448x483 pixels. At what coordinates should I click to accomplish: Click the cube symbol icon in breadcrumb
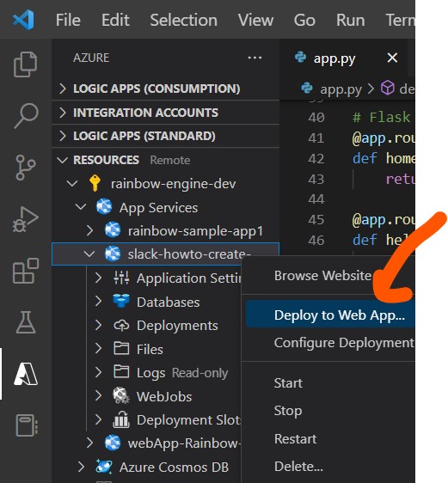[388, 89]
